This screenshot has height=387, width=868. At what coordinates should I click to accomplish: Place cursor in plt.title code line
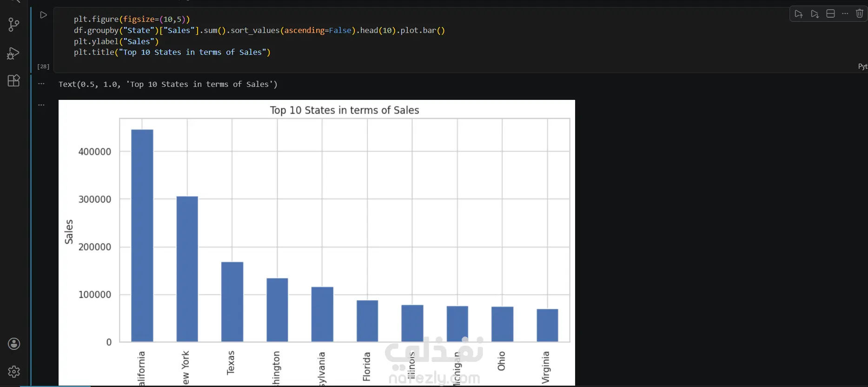tap(172, 52)
